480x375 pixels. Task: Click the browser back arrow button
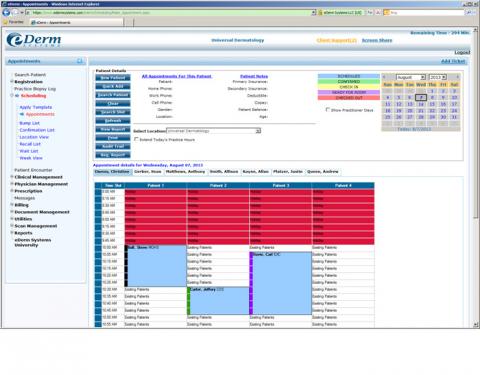pyautogui.click(x=6, y=13)
